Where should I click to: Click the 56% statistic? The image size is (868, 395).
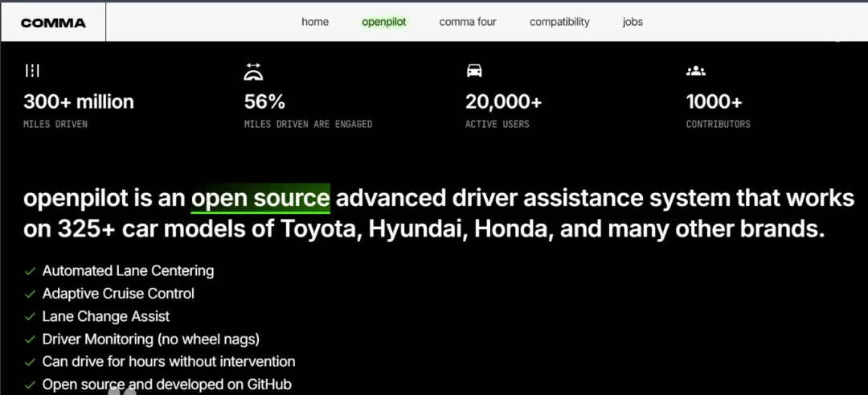264,102
